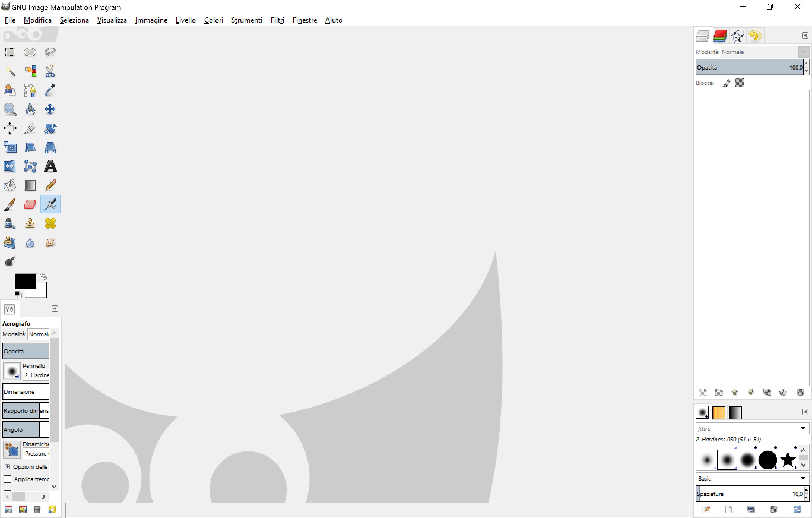Click the swap foreground/background colors arrow
This screenshot has height=518, width=812.
point(43,277)
